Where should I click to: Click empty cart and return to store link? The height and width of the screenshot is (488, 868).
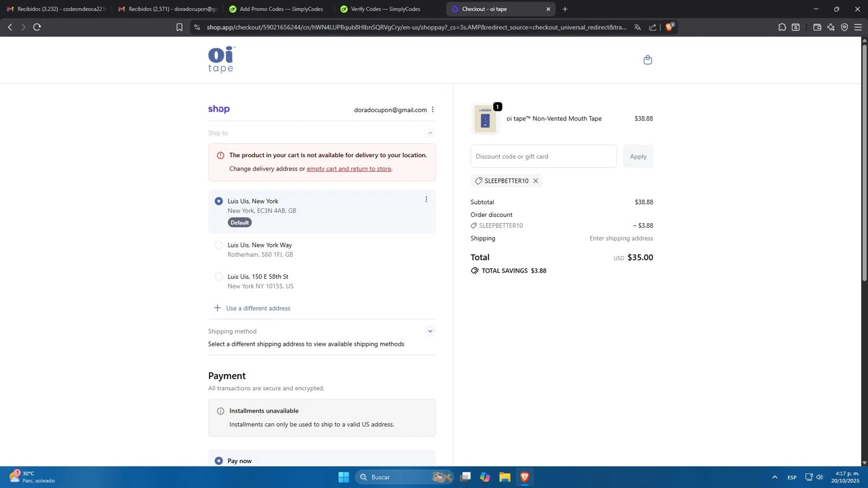tap(349, 169)
